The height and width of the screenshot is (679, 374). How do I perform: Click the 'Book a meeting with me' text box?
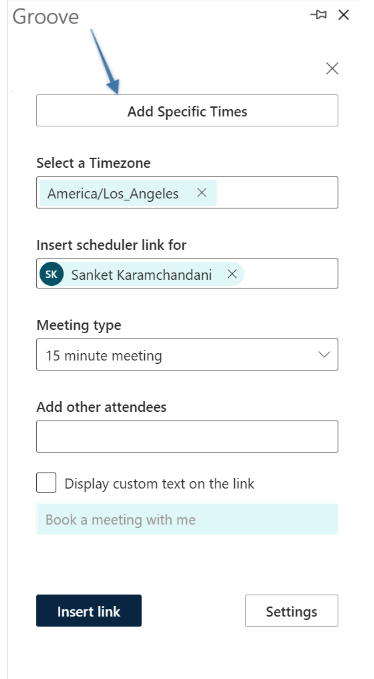pos(187,519)
